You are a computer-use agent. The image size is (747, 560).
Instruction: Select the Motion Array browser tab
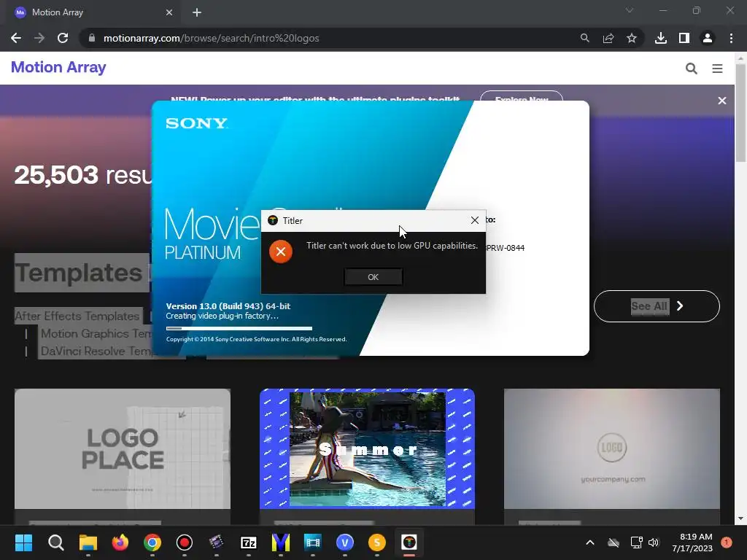point(90,12)
